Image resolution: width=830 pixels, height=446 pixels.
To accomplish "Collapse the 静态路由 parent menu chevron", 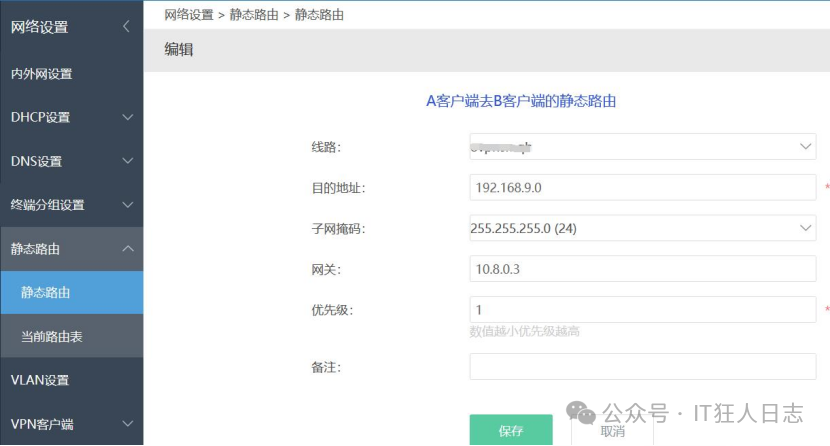I will click(x=128, y=248).
